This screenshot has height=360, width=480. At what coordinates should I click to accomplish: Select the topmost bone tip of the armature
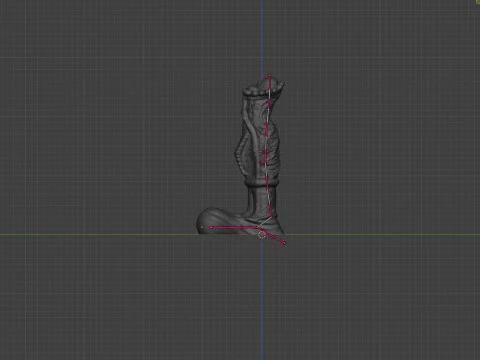click(270, 76)
